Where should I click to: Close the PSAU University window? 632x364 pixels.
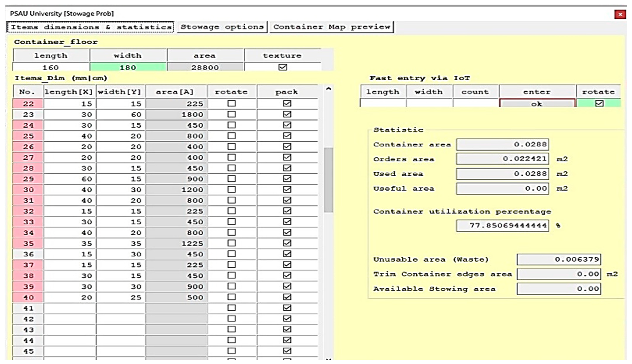(620, 15)
